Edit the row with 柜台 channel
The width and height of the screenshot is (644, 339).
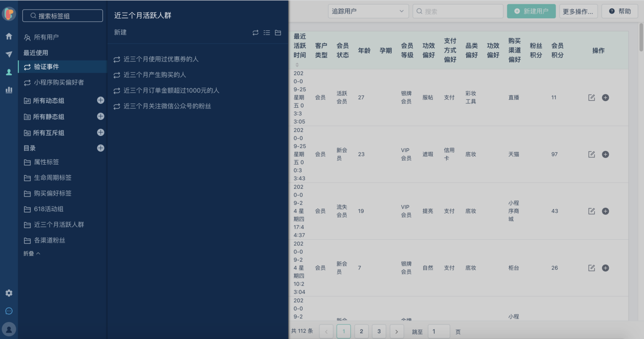coord(592,268)
